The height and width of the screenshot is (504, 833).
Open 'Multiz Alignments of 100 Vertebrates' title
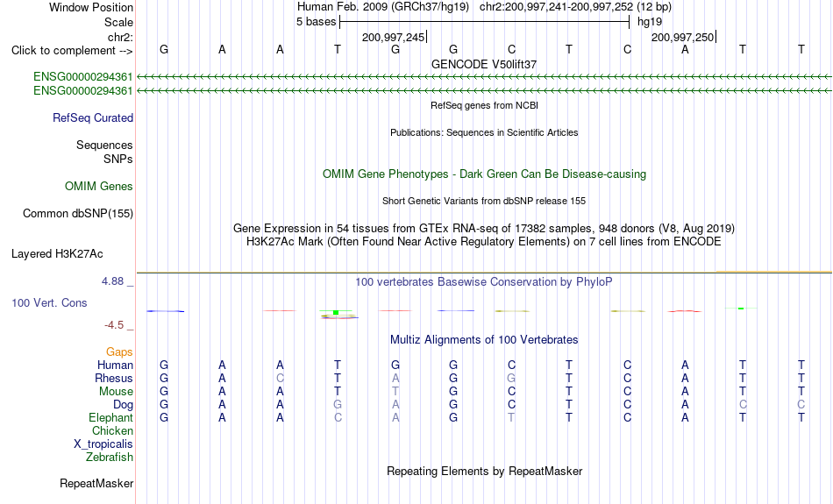(484, 340)
